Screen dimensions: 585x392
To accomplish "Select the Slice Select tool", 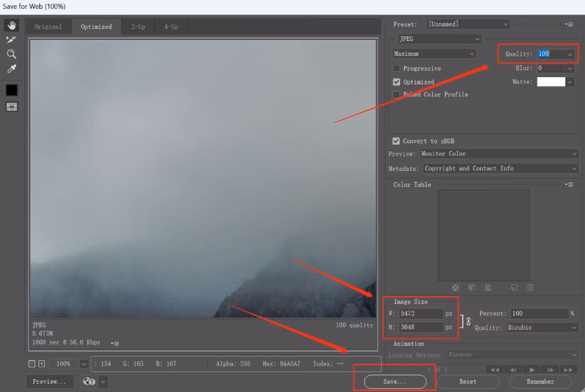I will (x=12, y=40).
